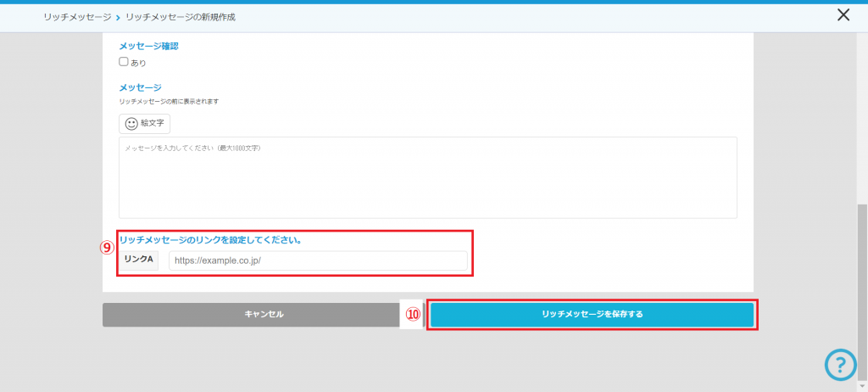868x392 pixels.
Task: Click the vertical scrollbar thumb
Action: pos(862,288)
